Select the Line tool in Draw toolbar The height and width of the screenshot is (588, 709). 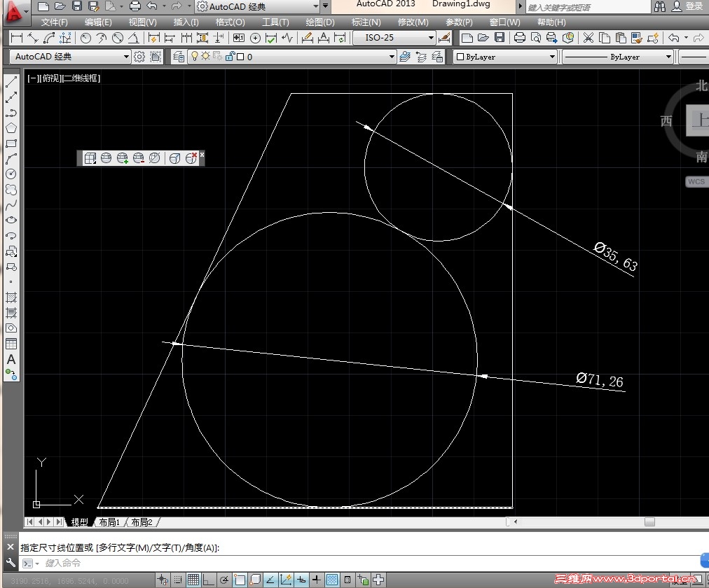11,82
